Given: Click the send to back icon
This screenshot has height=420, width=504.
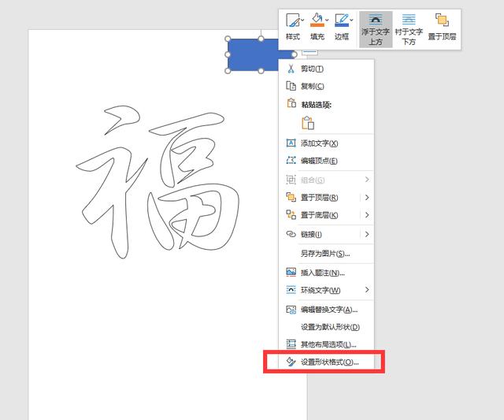Looking at the screenshot, I should click(291, 214).
